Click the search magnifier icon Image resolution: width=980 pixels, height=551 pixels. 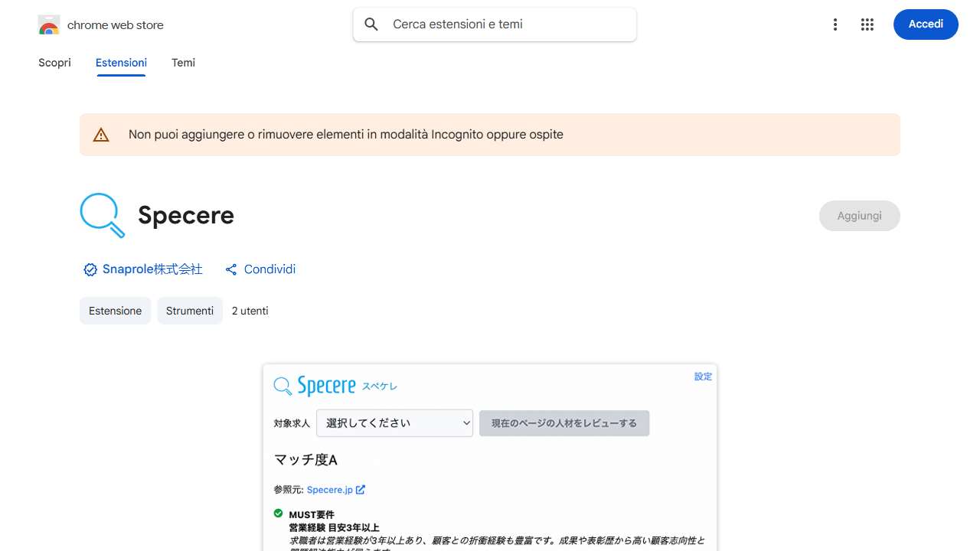tap(371, 24)
